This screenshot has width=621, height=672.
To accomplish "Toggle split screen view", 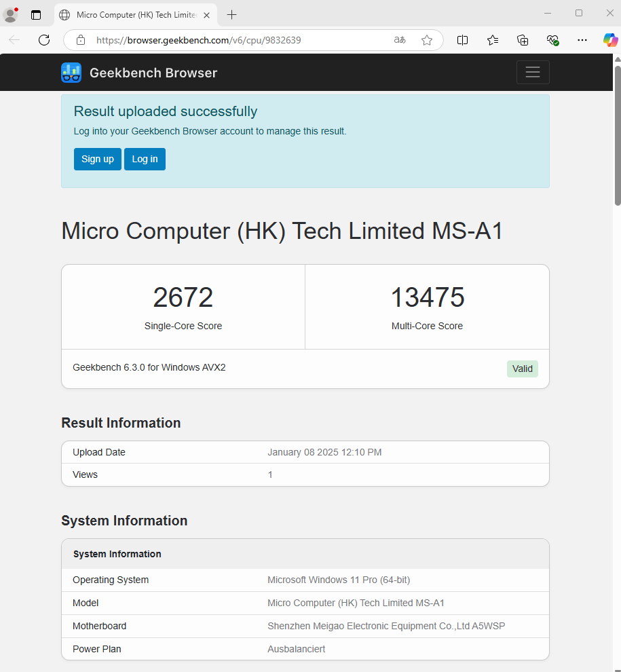I will pos(462,40).
